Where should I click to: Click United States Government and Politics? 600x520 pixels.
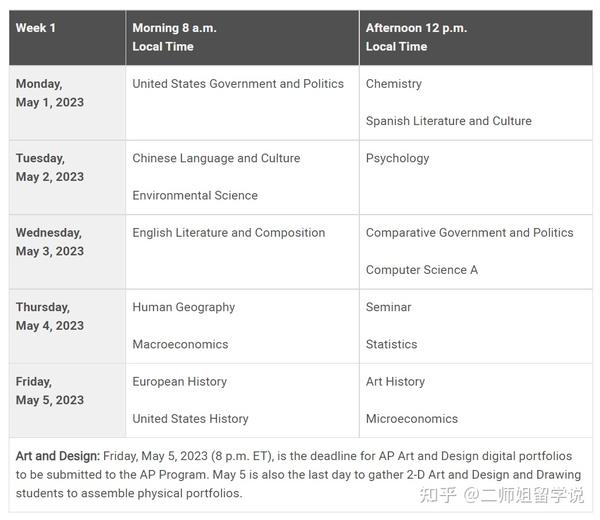tap(238, 84)
